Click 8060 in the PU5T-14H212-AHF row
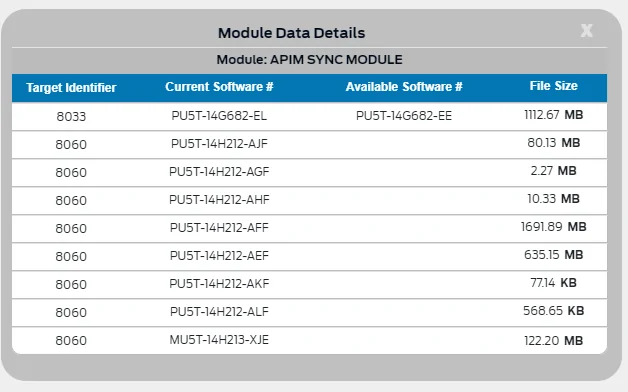 click(71, 201)
